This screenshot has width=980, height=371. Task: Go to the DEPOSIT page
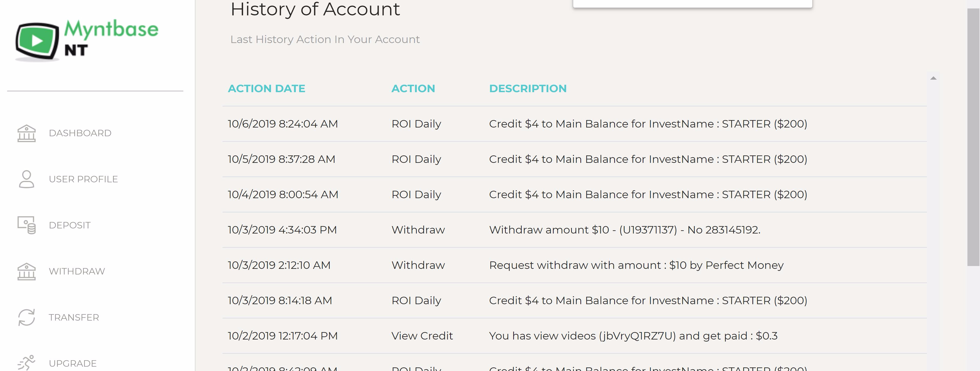click(x=70, y=225)
